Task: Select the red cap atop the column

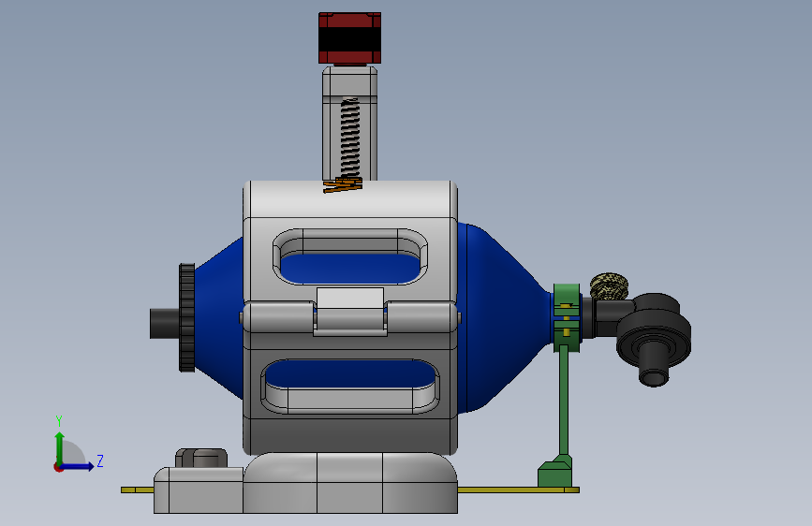Action: pos(349,38)
